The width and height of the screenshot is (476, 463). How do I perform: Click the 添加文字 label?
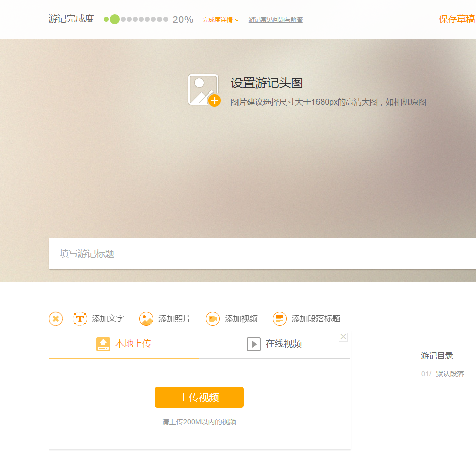(x=108, y=319)
